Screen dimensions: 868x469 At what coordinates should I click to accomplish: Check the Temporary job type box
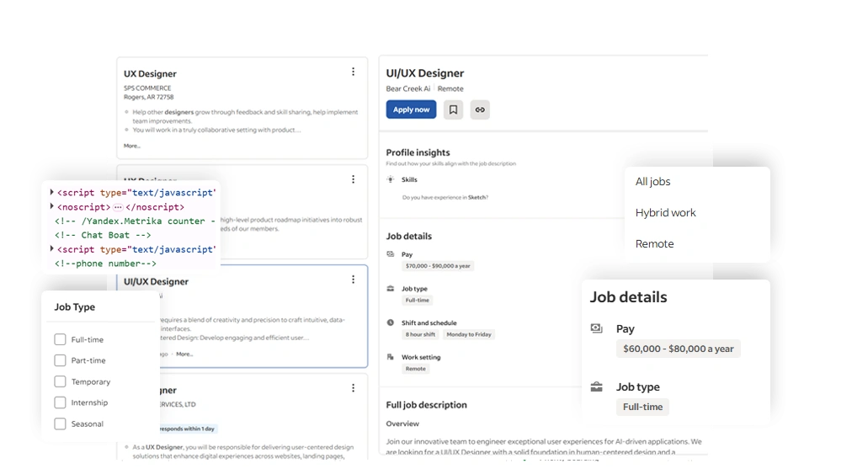(60, 381)
